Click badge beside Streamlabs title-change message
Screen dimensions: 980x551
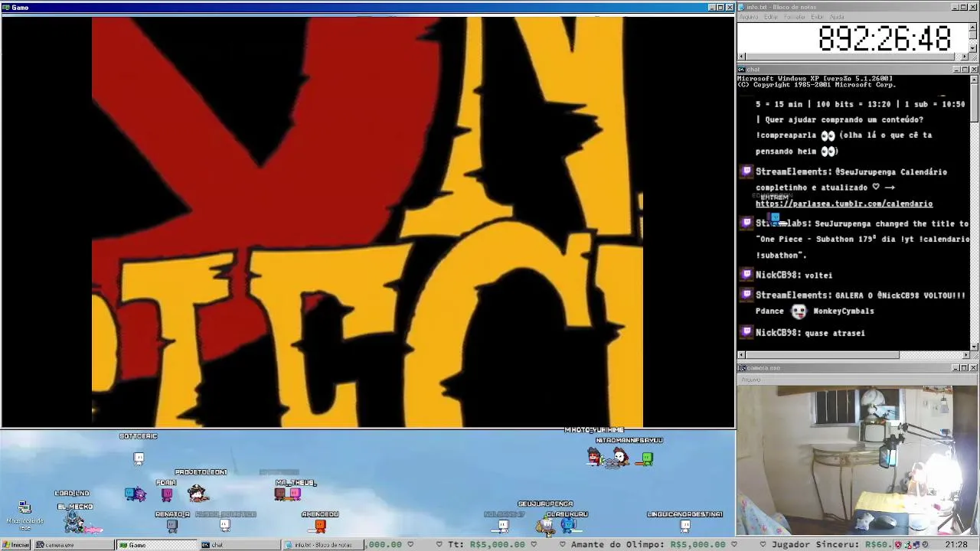pyautogui.click(x=746, y=223)
